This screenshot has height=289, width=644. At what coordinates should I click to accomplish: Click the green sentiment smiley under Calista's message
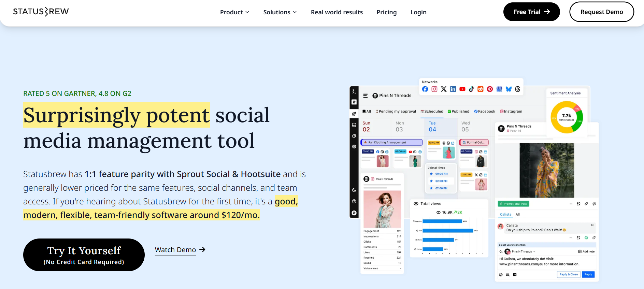(x=586, y=237)
